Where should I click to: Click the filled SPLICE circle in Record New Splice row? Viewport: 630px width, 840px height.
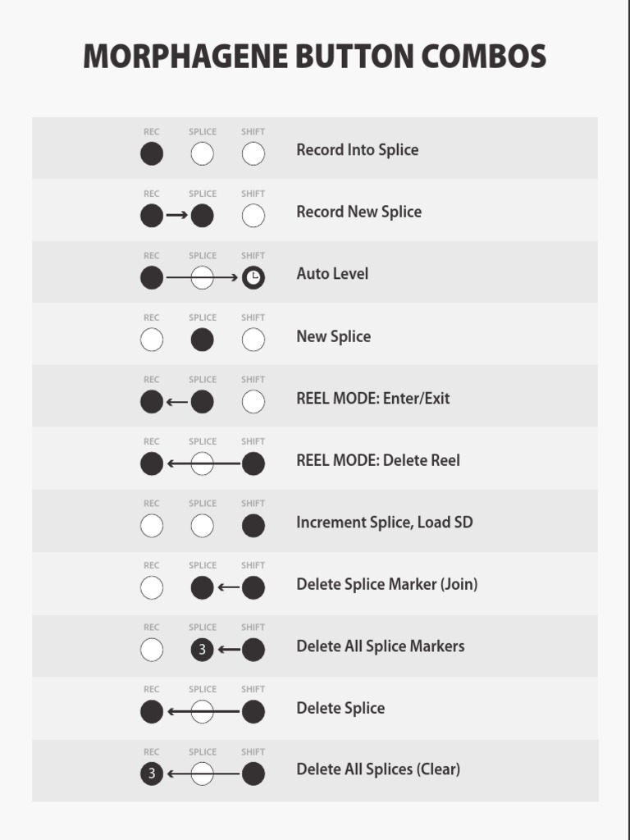pos(202,216)
